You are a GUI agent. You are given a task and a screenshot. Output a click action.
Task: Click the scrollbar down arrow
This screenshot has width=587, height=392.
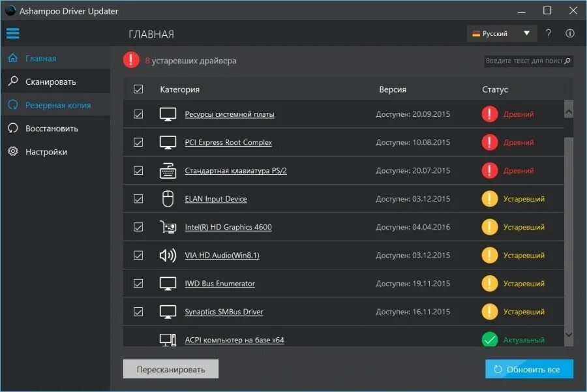click(x=568, y=335)
